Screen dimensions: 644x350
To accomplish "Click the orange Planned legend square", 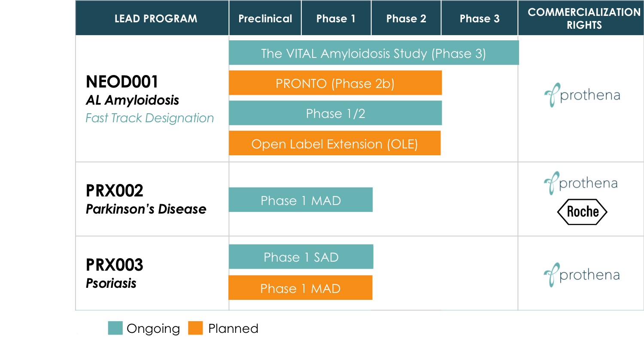I will coord(195,328).
